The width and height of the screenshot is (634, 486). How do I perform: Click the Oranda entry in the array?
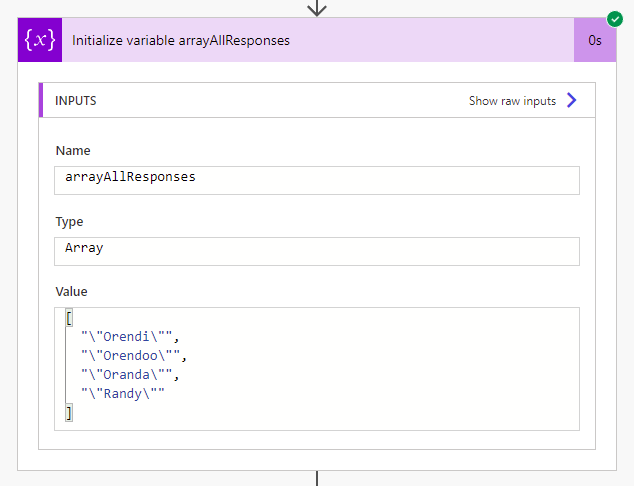tap(127, 374)
